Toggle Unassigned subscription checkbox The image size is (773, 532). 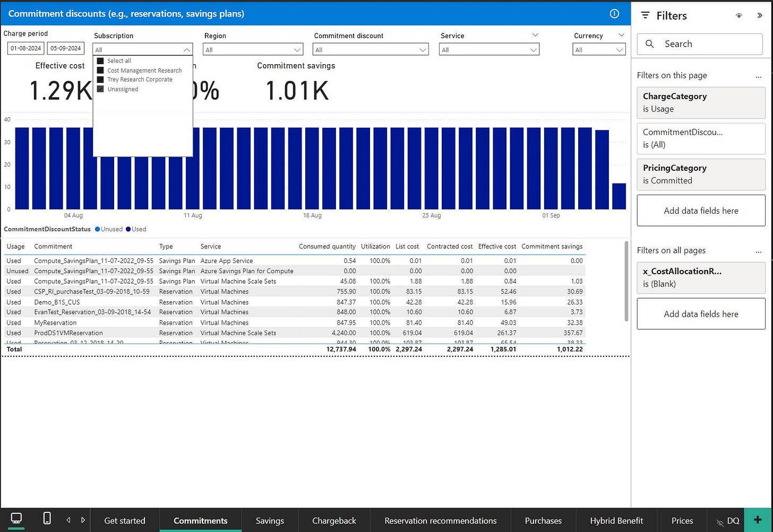pyautogui.click(x=100, y=89)
